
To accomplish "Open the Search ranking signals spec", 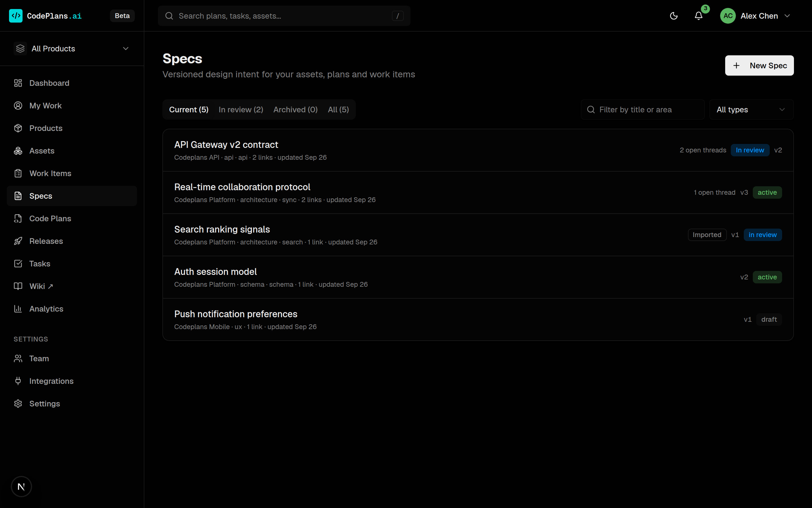I will [478, 235].
